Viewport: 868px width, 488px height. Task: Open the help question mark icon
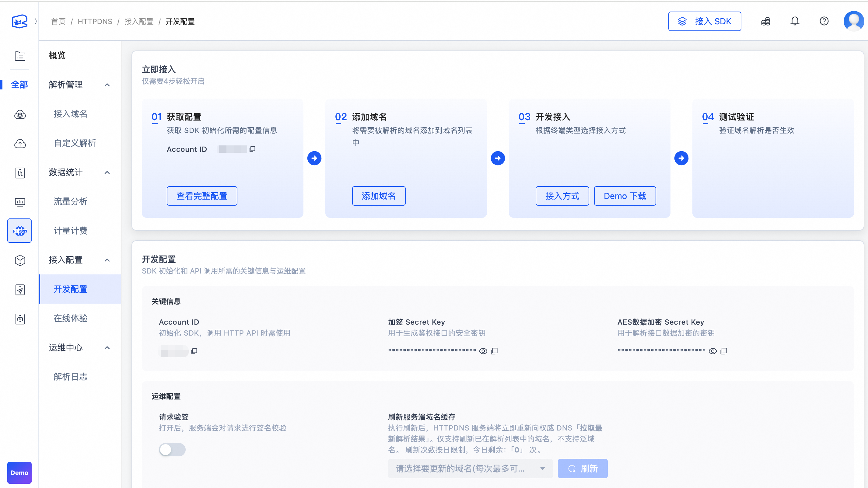pyautogui.click(x=824, y=21)
